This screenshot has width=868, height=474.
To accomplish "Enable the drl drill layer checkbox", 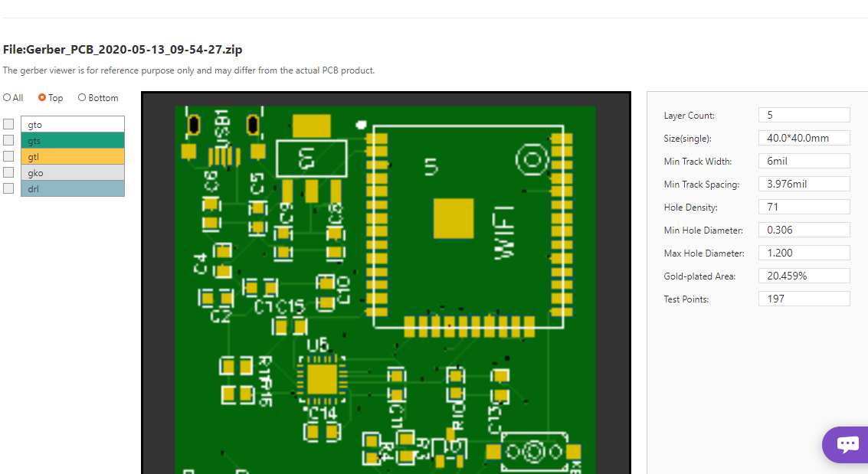I will [8, 188].
